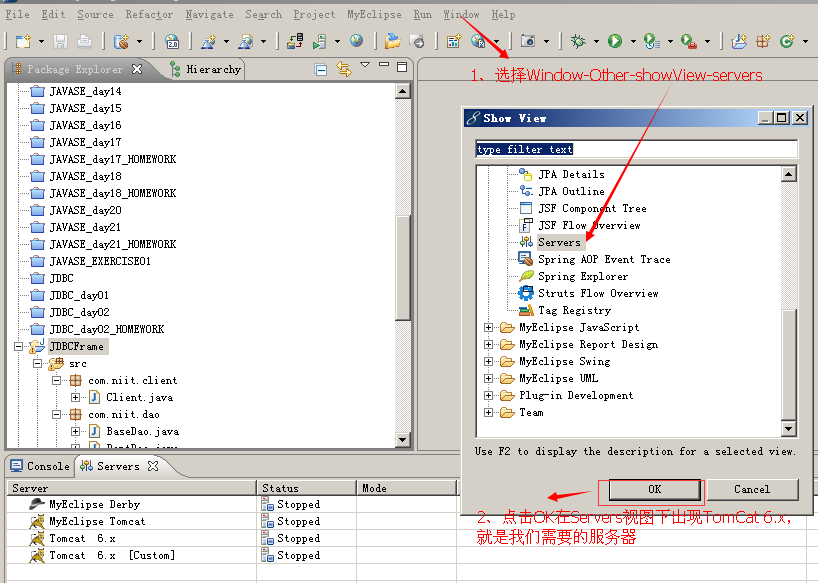
Task: Click the green Run toolbar icon
Action: [615, 41]
